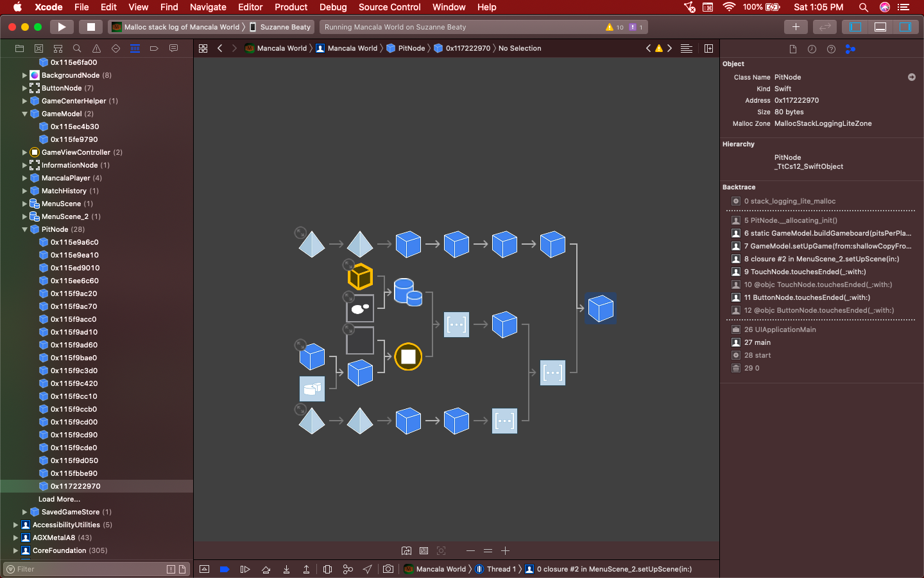Open the Navigate menu
Viewport: 924px width, 578px height.
pos(208,7)
